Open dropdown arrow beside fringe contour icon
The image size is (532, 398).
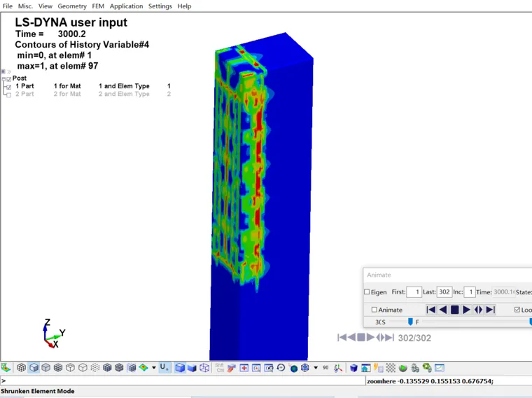154,368
